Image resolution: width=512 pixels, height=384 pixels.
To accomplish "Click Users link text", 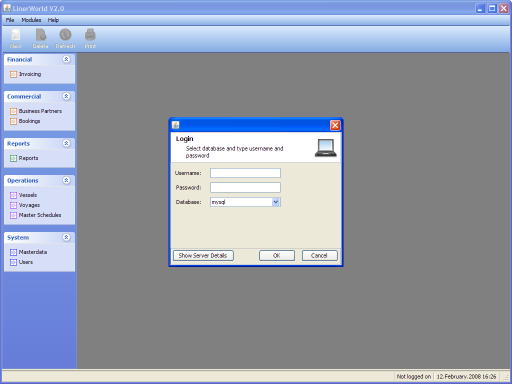I will [26, 262].
